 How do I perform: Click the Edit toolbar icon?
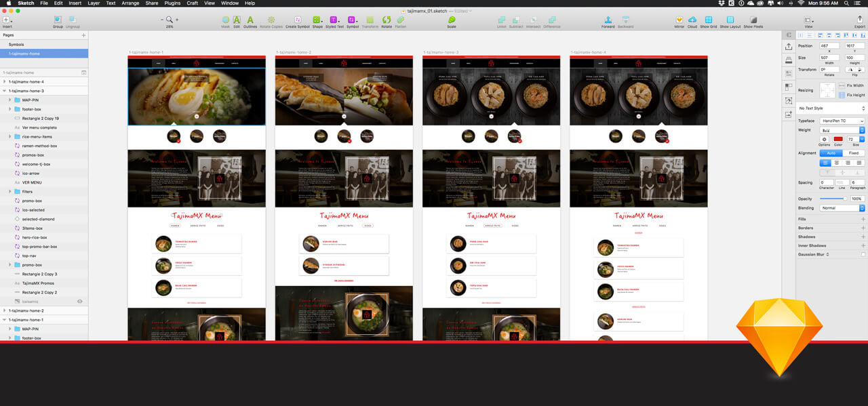pyautogui.click(x=237, y=20)
